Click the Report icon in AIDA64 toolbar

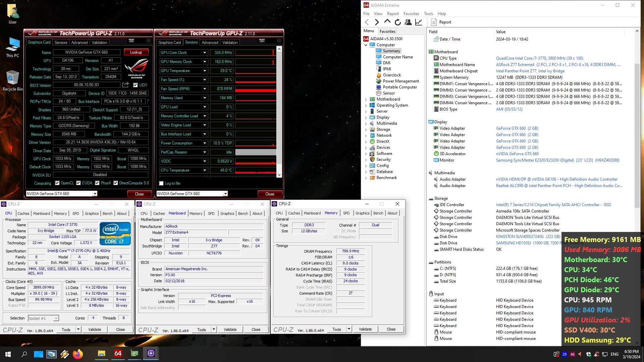coord(434,22)
